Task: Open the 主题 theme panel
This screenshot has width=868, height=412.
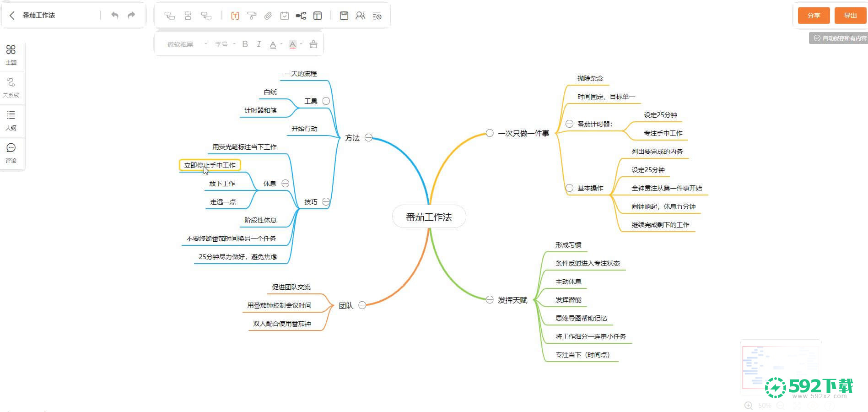Action: (11, 54)
